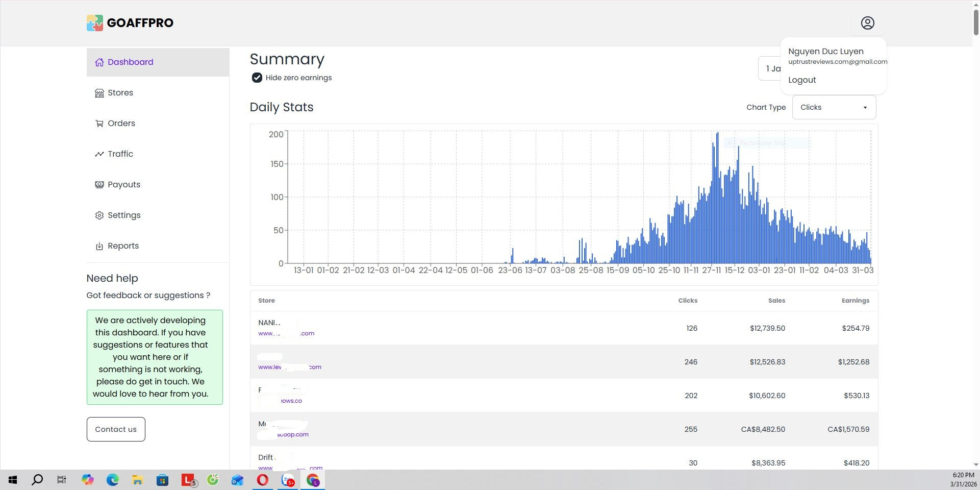Switch to Zalo app on taskbar
Screen dimensions: 980x490
coord(288,480)
